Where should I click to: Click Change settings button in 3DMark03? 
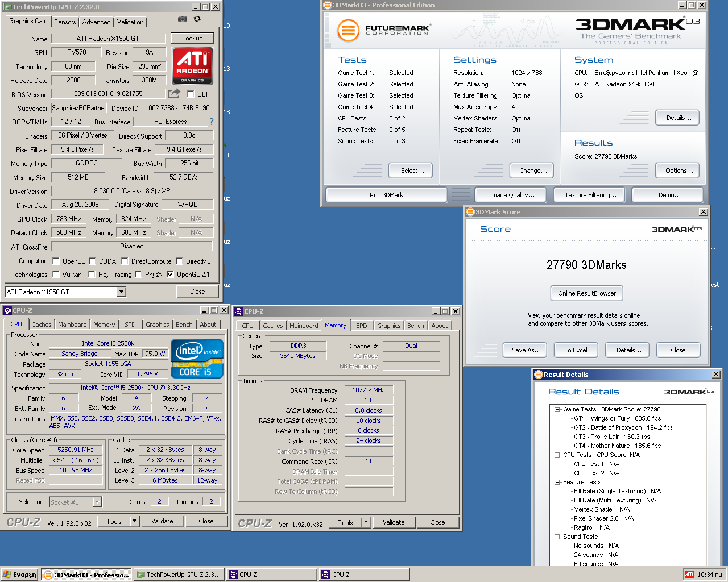click(x=533, y=171)
